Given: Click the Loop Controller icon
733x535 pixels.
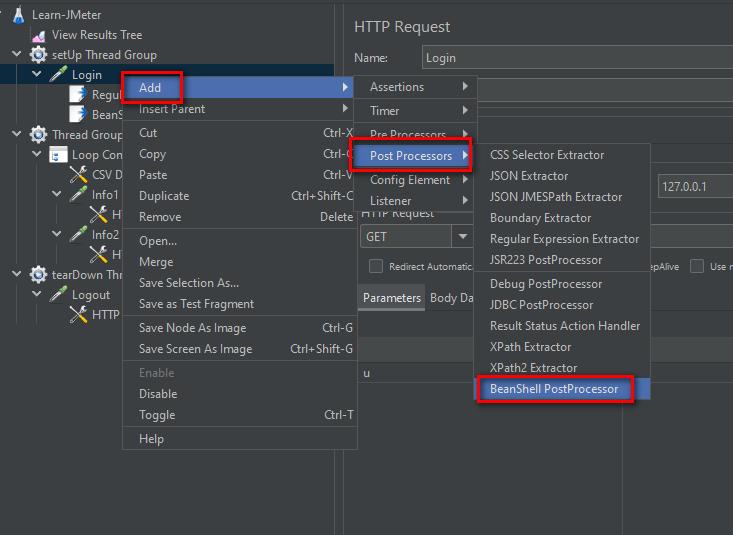Looking at the screenshot, I should click(58, 155).
